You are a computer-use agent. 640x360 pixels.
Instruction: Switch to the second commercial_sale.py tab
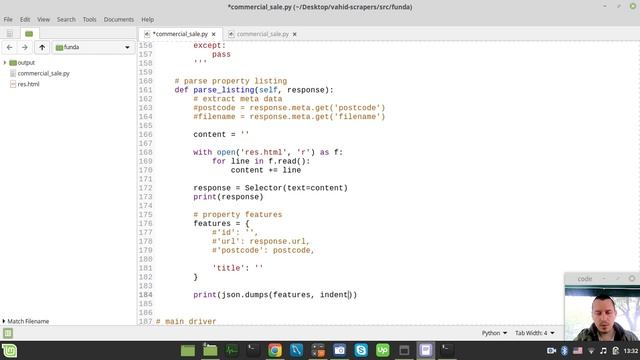[x=262, y=34]
